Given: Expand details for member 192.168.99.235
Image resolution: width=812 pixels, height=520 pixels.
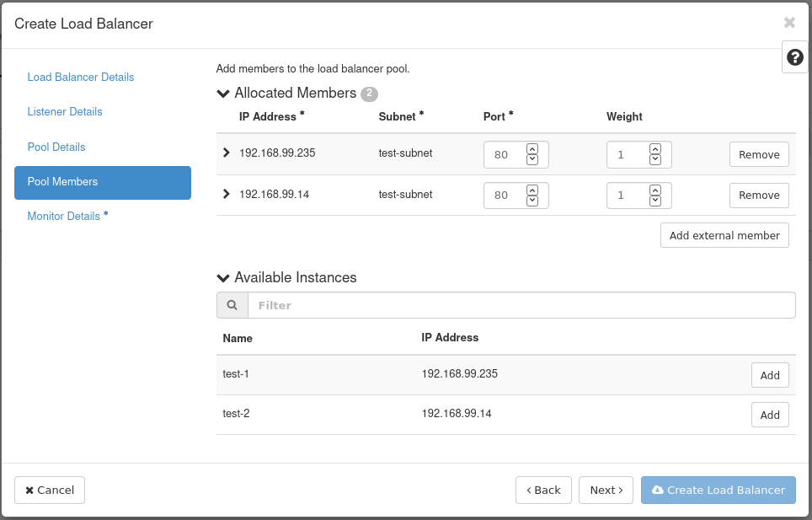Looking at the screenshot, I should [x=226, y=153].
